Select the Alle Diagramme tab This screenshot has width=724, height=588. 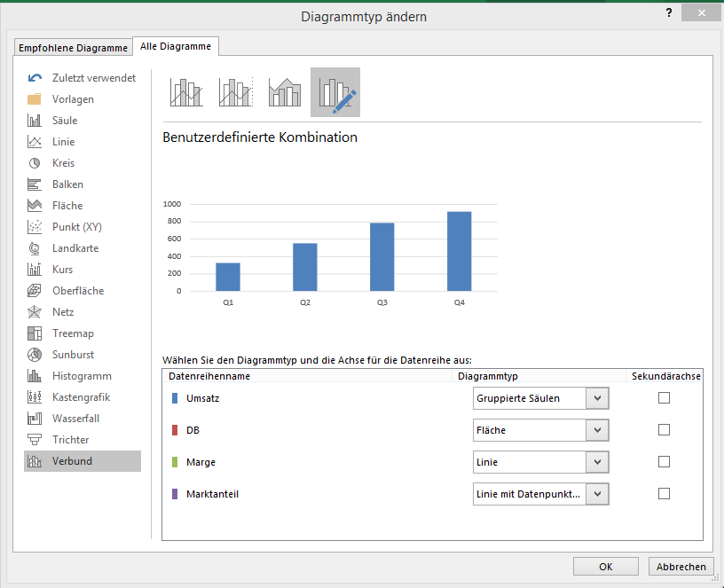click(x=177, y=45)
